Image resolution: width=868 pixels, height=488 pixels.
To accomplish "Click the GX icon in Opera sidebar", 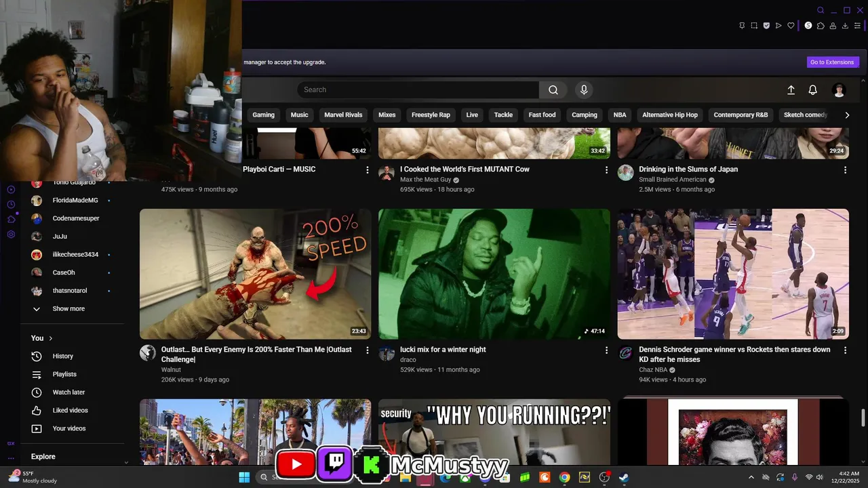I will click(x=11, y=443).
